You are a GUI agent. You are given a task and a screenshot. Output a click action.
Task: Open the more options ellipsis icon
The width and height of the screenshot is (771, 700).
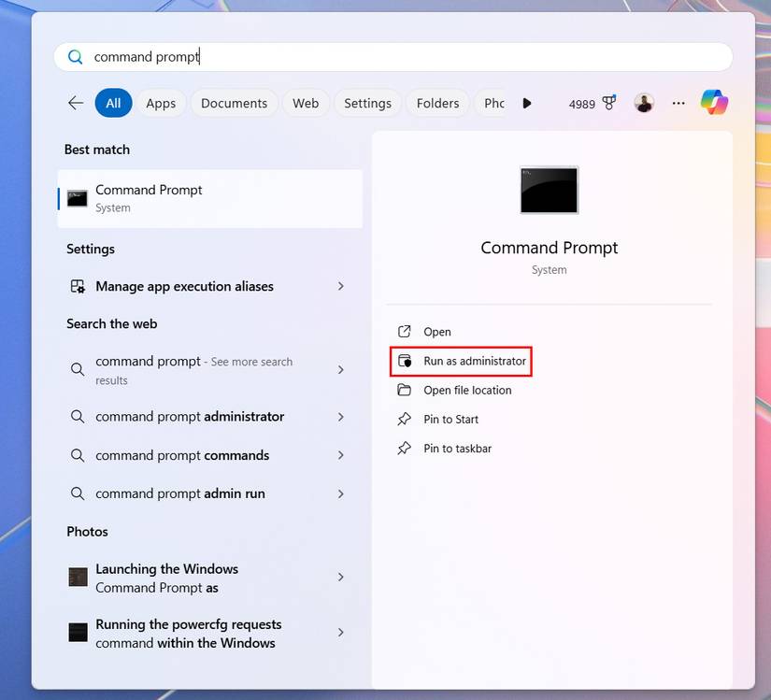pos(678,104)
